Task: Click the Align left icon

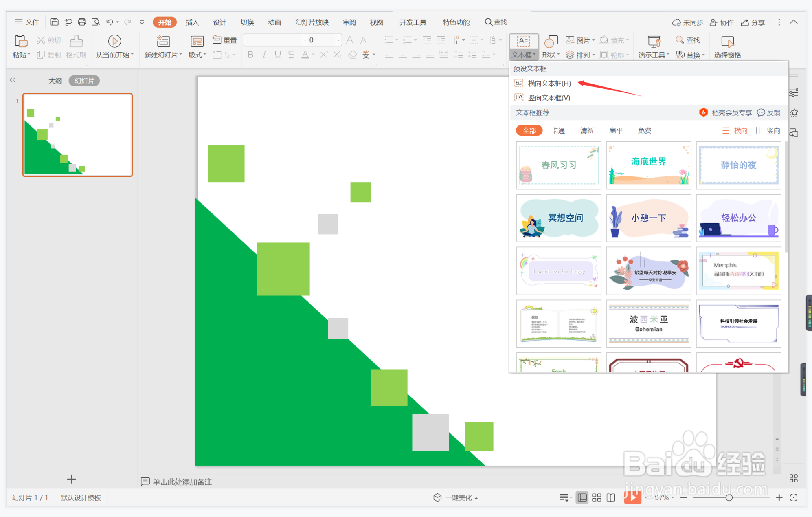Action: (389, 55)
